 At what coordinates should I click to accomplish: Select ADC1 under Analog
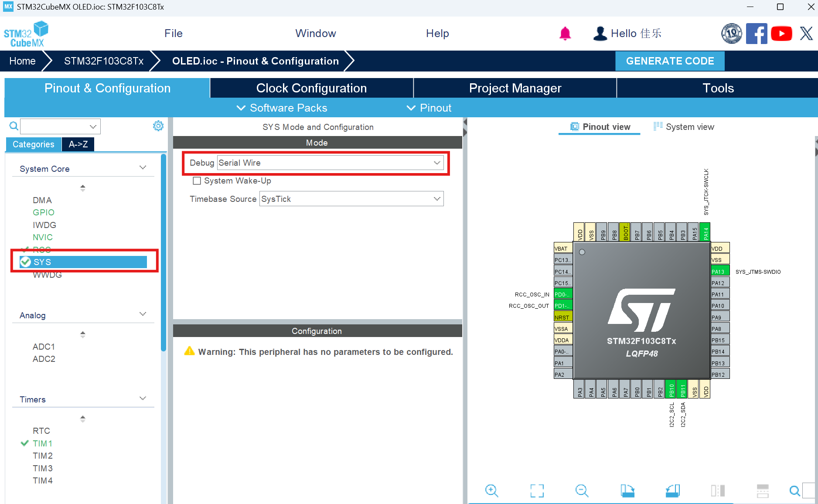(44, 347)
